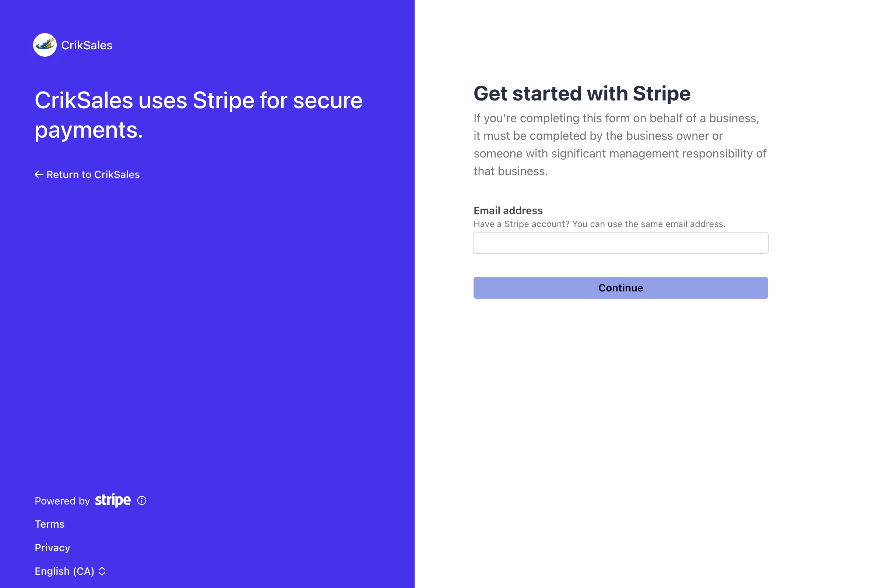This screenshot has height=588, width=883.
Task: Click the Have a Stripe account question text
Action: coord(522,224)
